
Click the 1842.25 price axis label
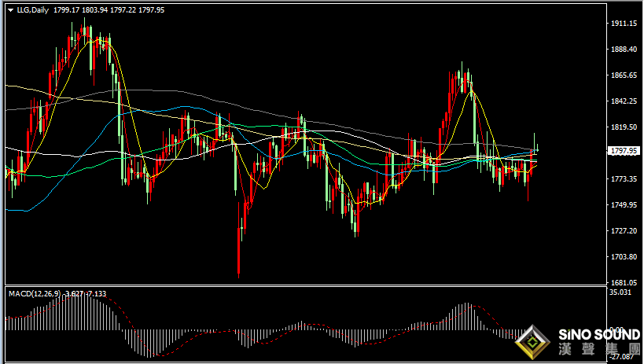623,101
